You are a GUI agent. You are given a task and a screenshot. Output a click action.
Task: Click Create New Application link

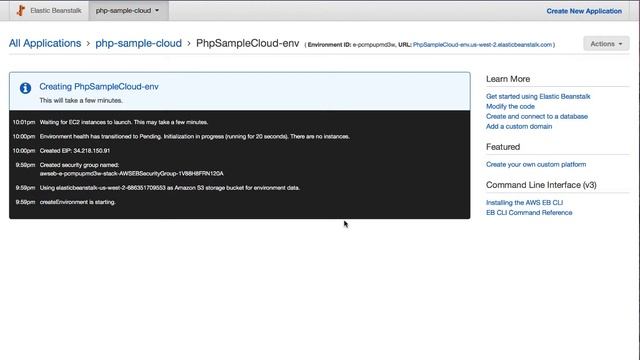click(x=584, y=11)
